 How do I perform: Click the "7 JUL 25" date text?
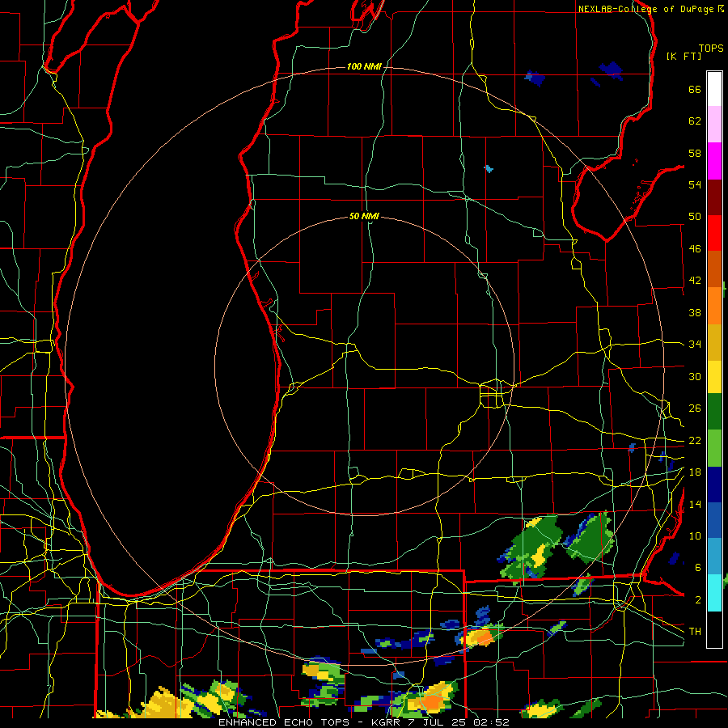click(x=438, y=722)
